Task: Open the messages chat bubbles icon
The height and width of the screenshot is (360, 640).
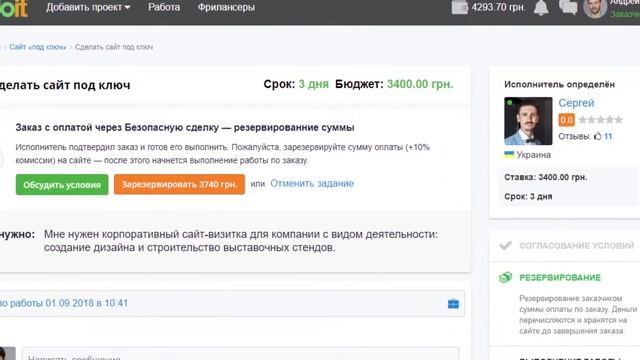Action: 568,7
